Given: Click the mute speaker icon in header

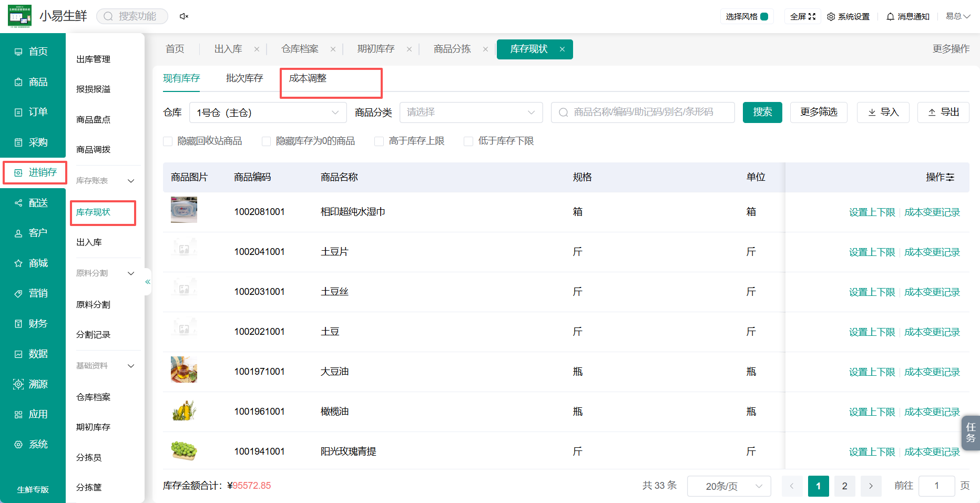Looking at the screenshot, I should coord(183,16).
